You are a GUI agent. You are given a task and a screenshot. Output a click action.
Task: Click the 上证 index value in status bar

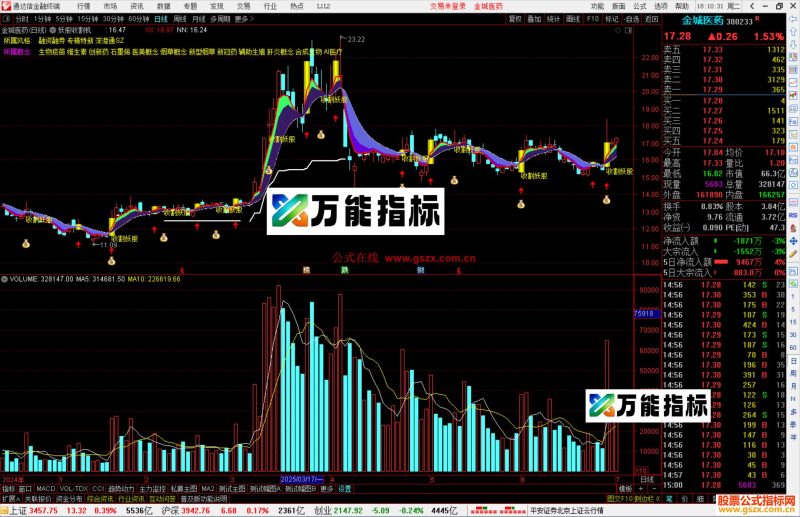pos(44,510)
